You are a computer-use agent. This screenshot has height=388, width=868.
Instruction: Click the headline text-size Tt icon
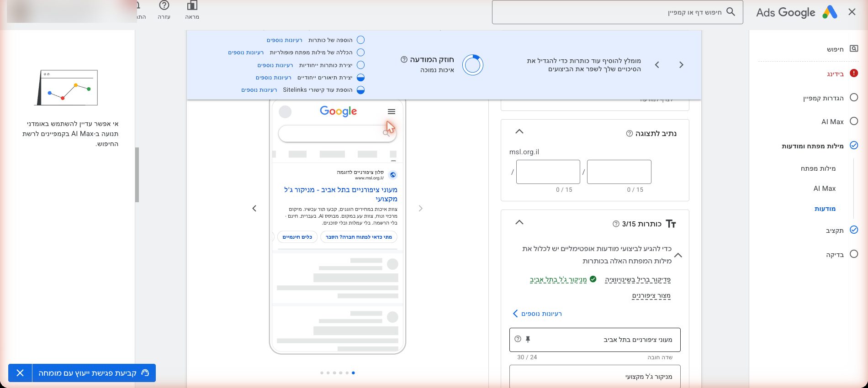point(671,224)
